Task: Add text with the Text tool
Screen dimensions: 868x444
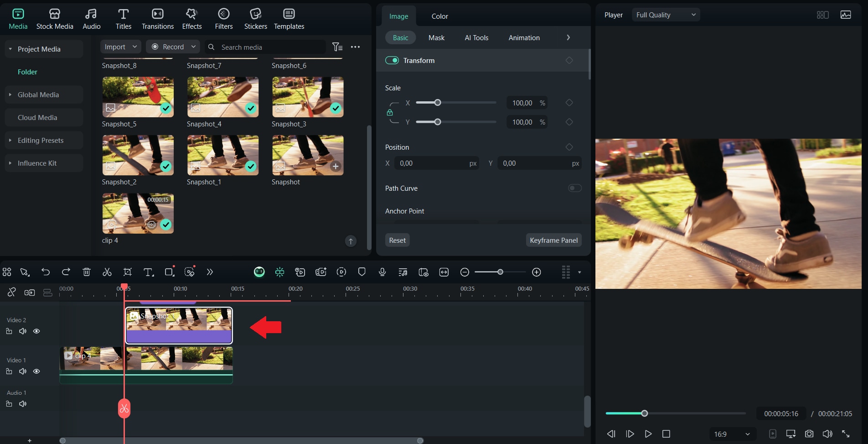Action: tap(148, 272)
